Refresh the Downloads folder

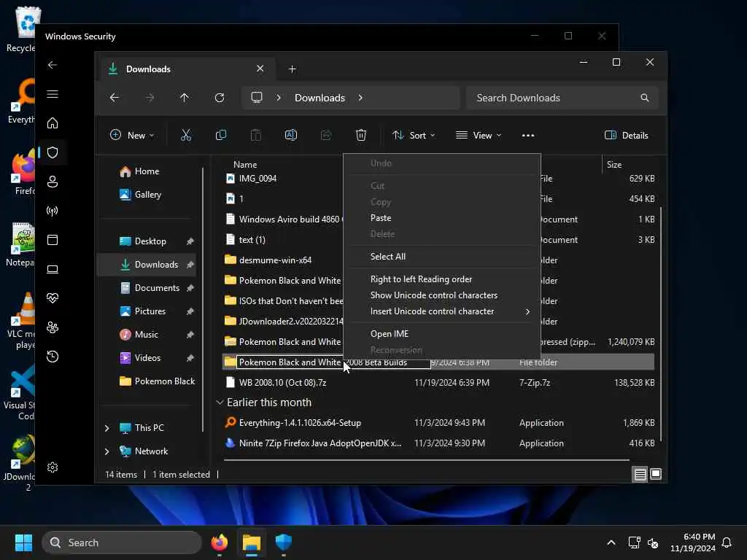219,98
